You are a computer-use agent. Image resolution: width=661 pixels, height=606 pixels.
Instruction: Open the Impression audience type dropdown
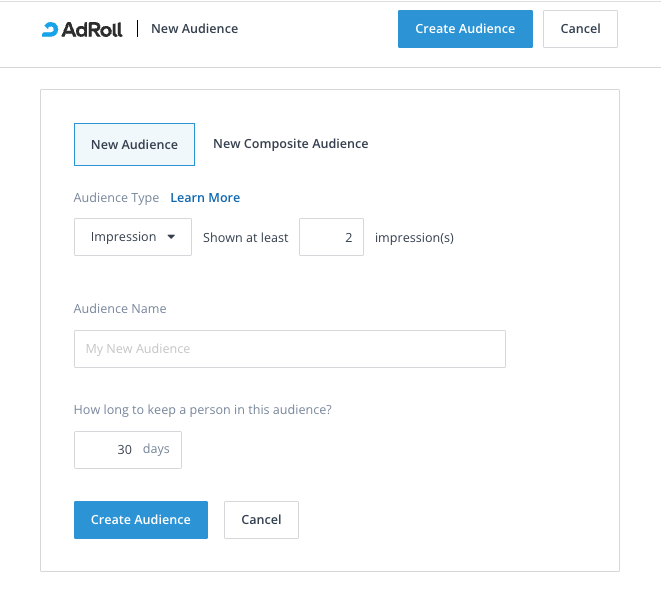133,237
